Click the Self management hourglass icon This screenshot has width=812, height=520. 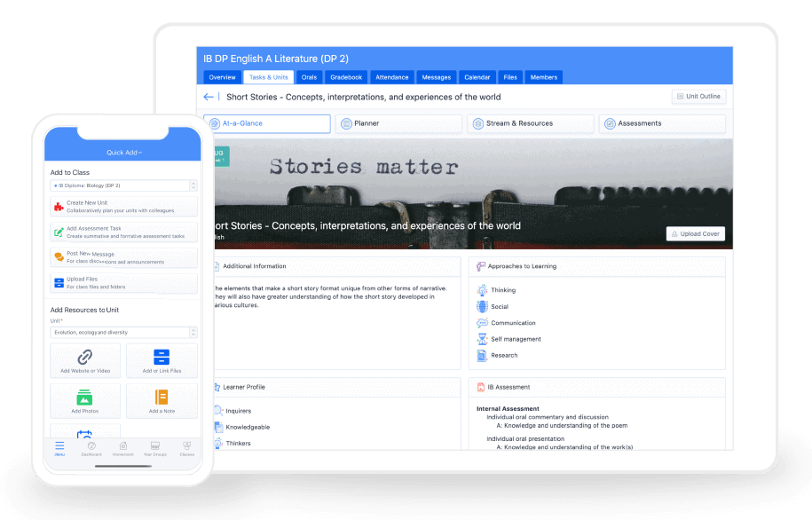pos(482,339)
